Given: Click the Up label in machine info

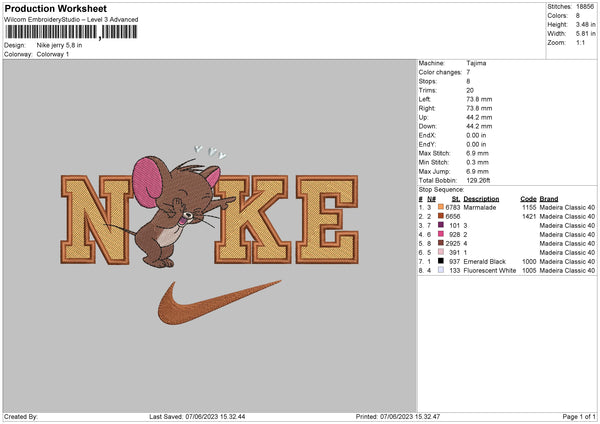Looking at the screenshot, I should point(423,117).
